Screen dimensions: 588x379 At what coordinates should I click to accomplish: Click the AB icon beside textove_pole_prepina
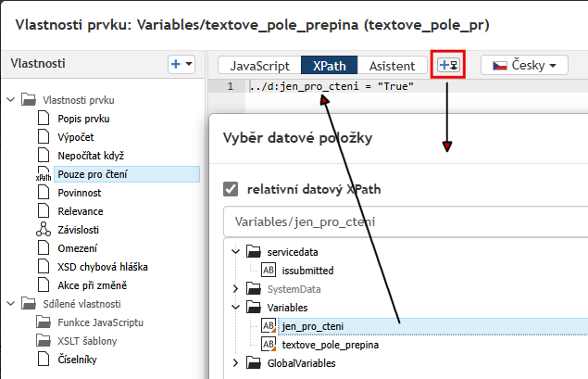click(269, 344)
